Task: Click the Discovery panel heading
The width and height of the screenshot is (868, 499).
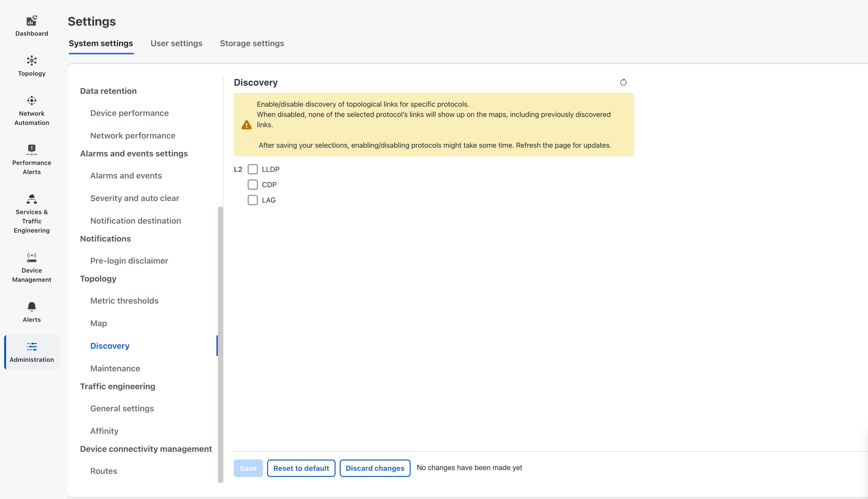Action: 256,83
